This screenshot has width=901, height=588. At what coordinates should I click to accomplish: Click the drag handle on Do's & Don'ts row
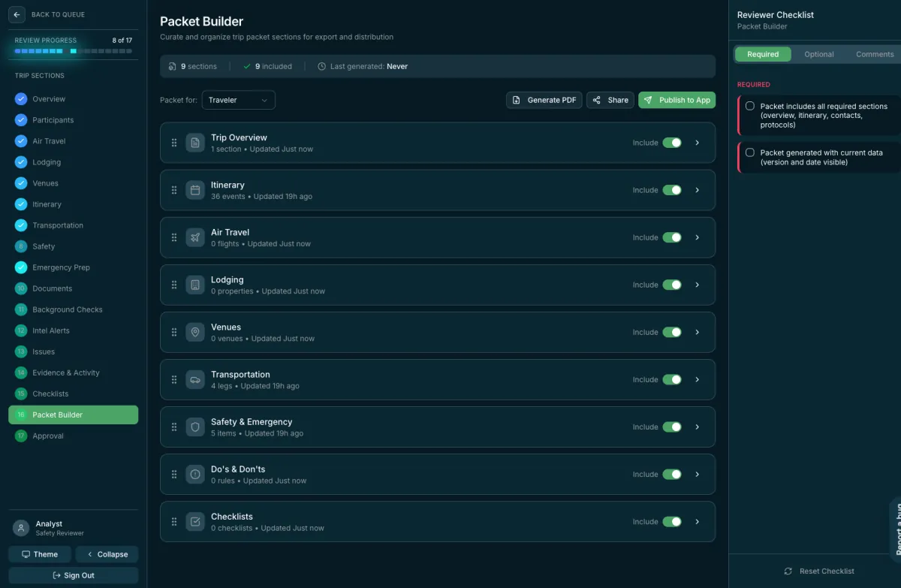coord(174,474)
